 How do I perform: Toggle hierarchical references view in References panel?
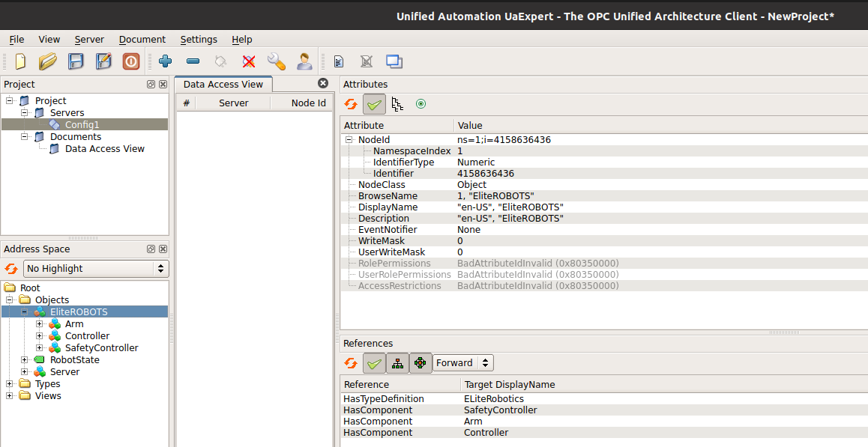tap(397, 362)
